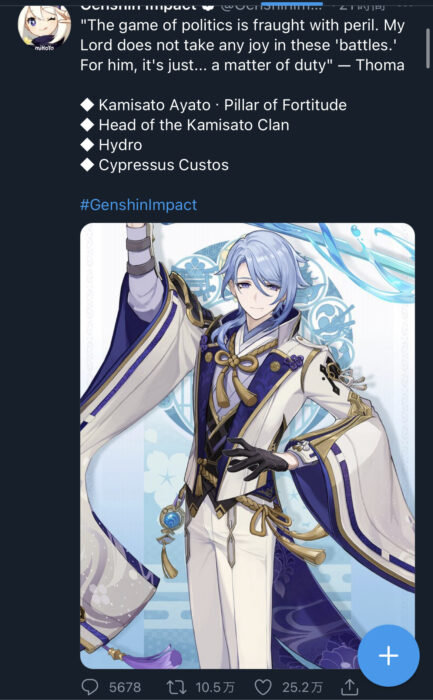Open the 5678 replies count
Image resolution: width=433 pixels, height=700 pixels.
(125, 688)
